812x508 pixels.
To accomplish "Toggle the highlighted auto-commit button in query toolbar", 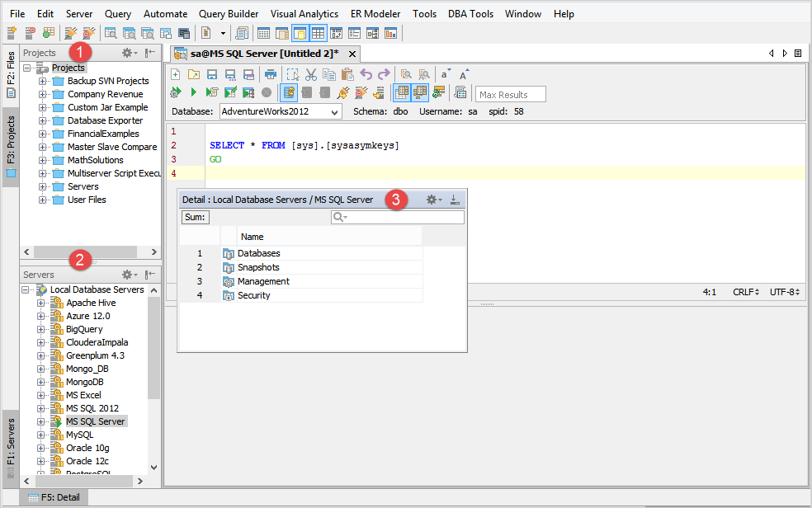I will pos(290,93).
